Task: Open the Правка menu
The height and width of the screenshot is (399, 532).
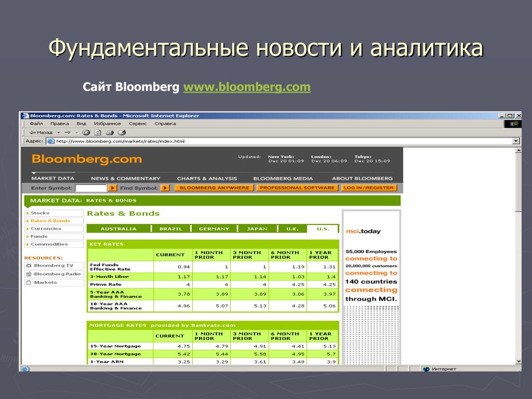Action: (x=59, y=124)
